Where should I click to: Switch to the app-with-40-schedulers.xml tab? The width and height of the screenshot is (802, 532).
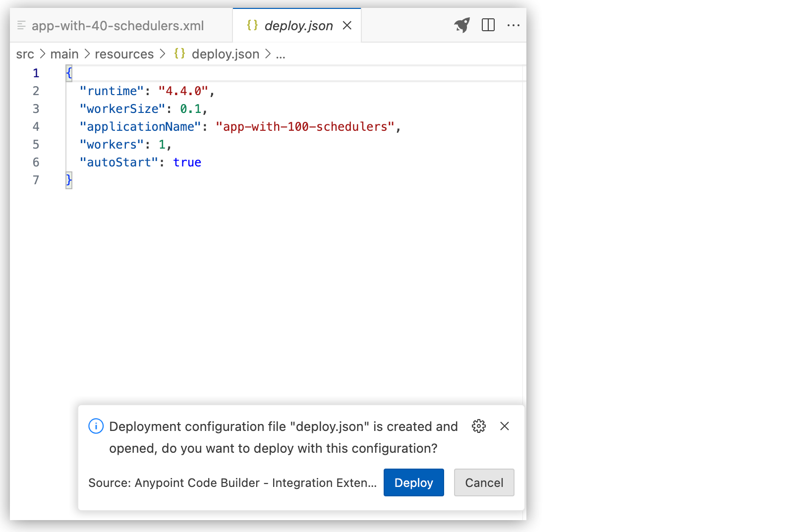pyautogui.click(x=117, y=25)
